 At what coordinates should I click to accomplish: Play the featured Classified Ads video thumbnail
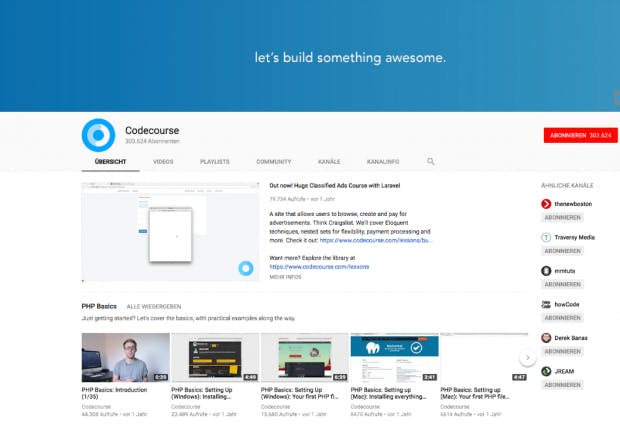[x=170, y=232]
